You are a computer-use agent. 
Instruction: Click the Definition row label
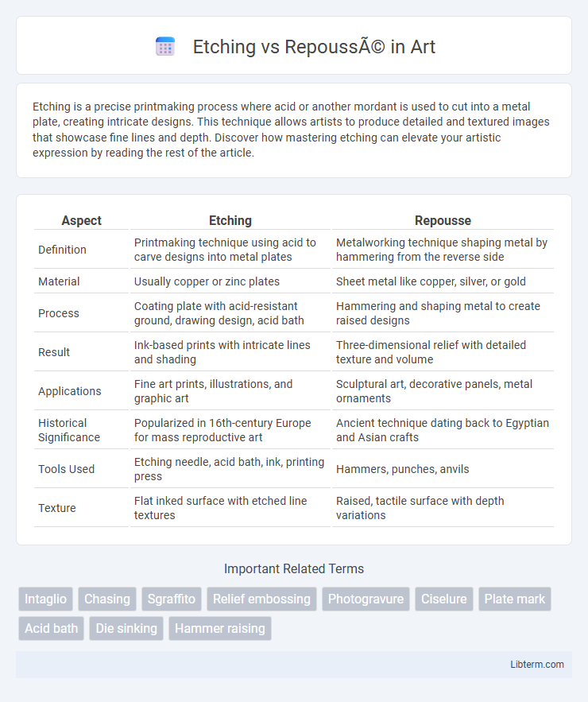point(62,250)
